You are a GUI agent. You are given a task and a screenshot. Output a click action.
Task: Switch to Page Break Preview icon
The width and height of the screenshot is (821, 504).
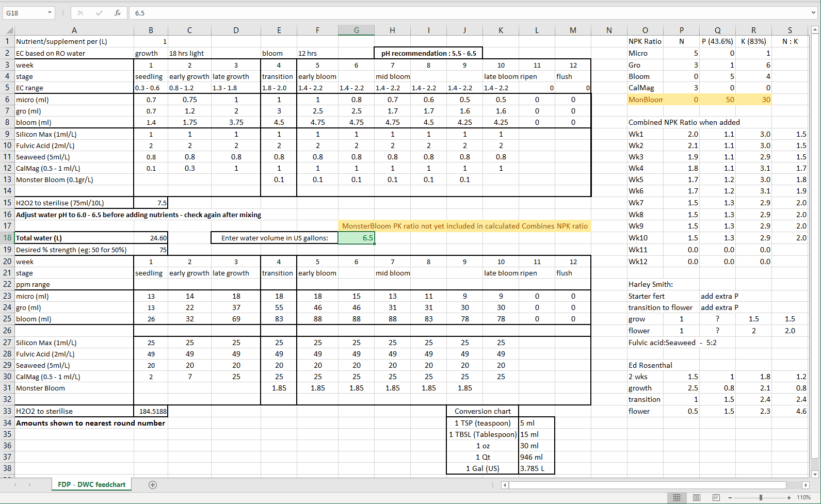pos(716,497)
